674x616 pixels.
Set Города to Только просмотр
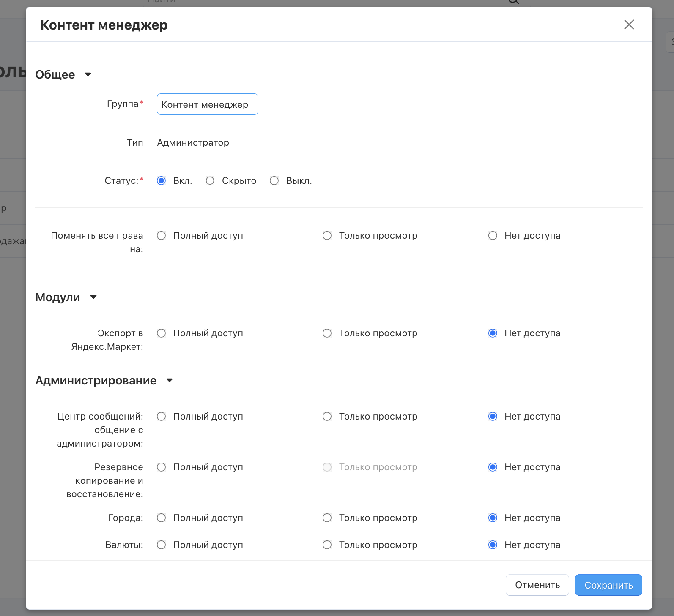coord(327,518)
